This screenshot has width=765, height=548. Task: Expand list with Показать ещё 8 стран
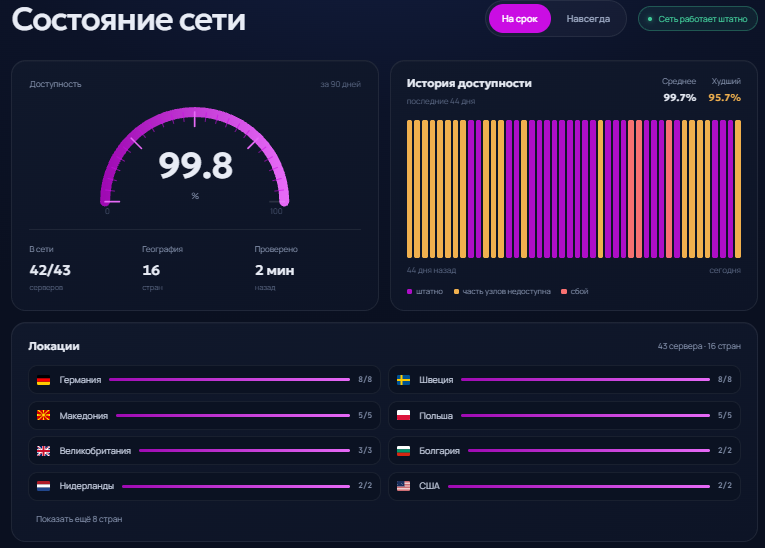[x=79, y=519]
